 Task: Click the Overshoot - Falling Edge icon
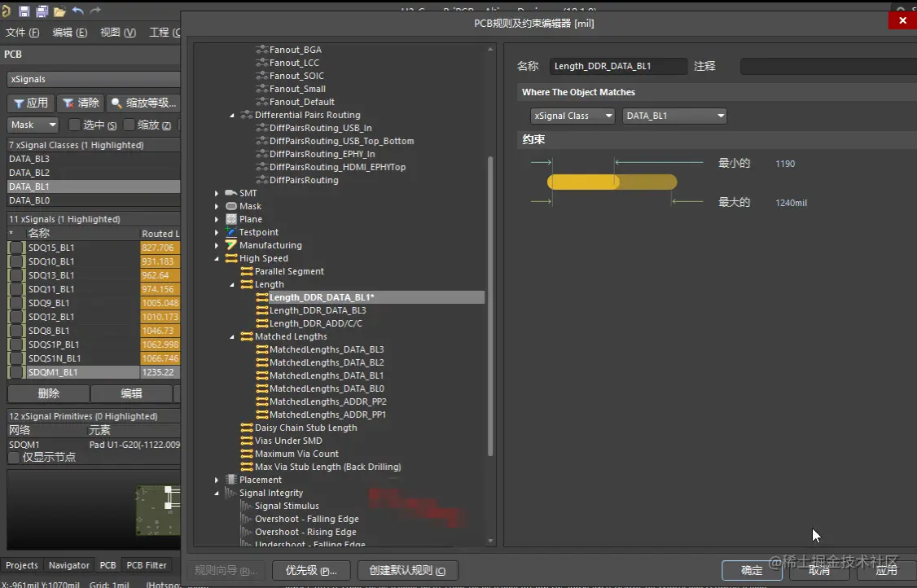point(247,519)
